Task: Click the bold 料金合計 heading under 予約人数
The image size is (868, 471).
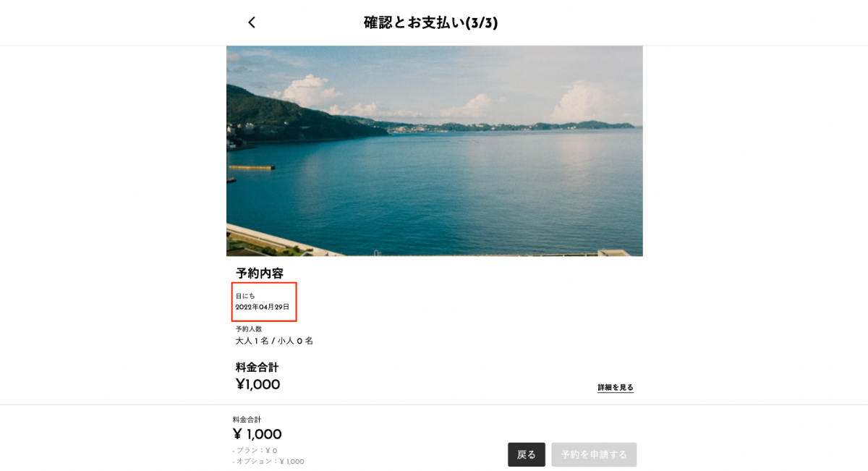Action: tap(257, 368)
